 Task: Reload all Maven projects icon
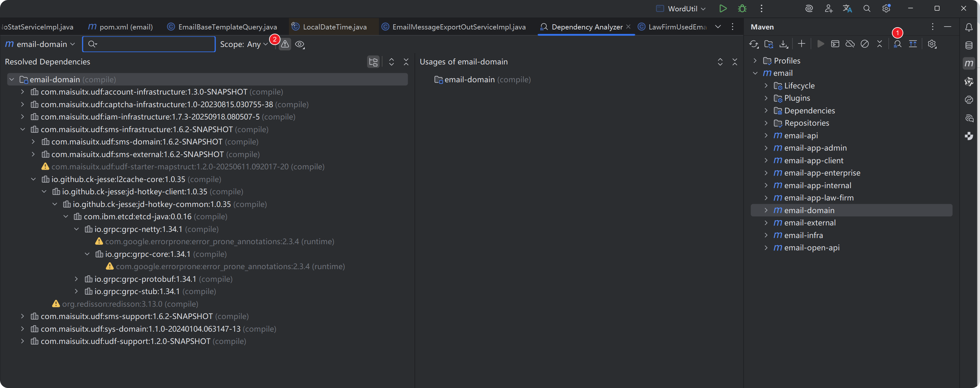pos(754,44)
